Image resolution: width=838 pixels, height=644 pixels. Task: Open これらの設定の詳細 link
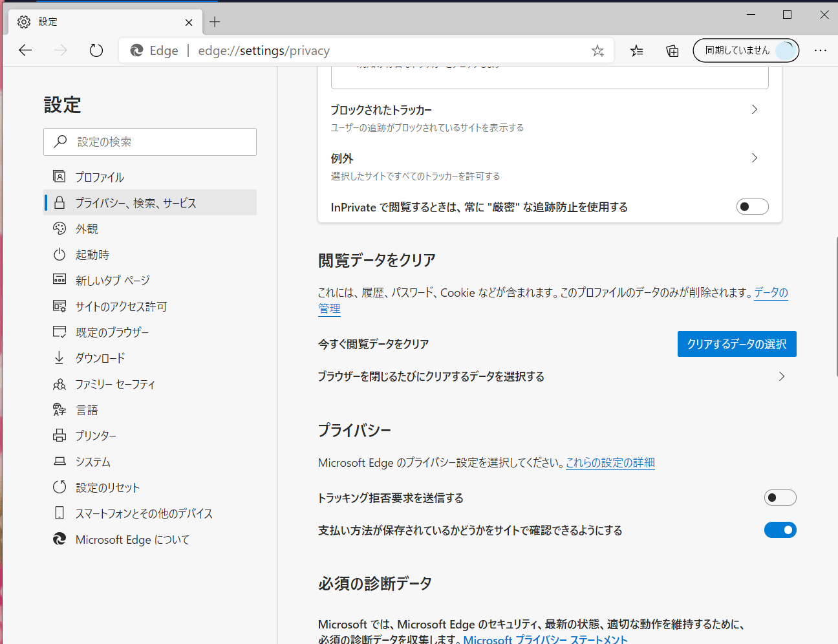[x=610, y=463]
